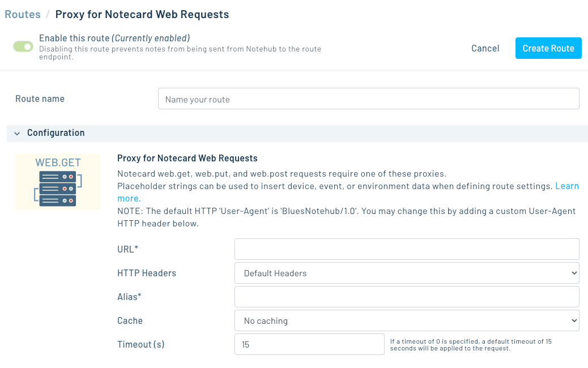
Task: Click the Route name label
Action: [40, 99]
